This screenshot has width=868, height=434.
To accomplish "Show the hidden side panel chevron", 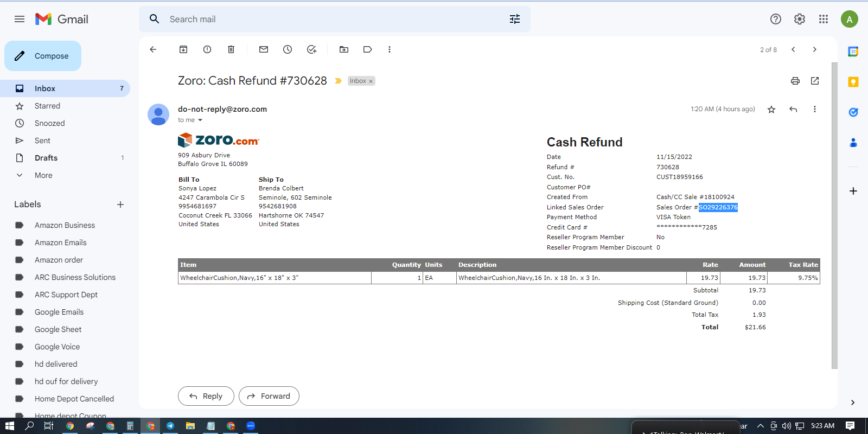I will (853, 403).
